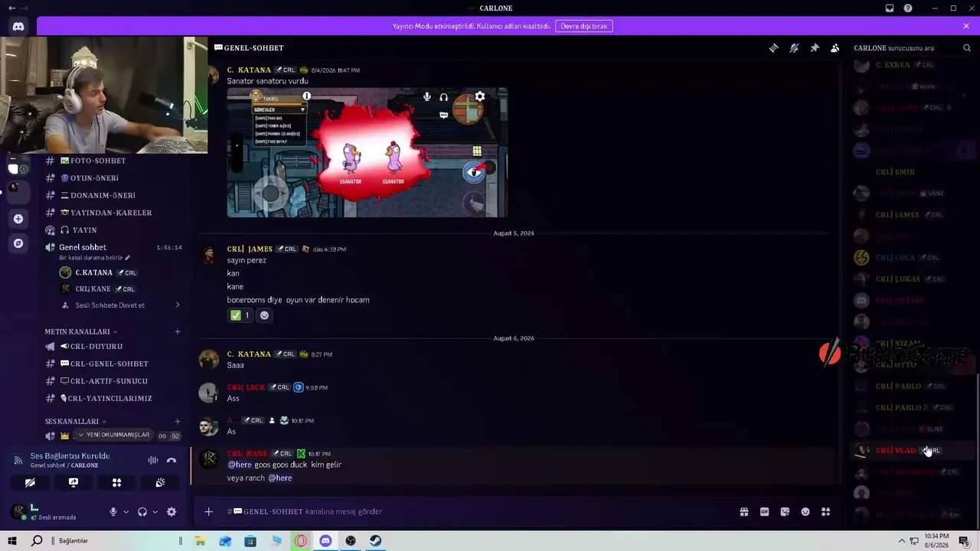This screenshot has height=551, width=980.
Task: Turn on camera in voice panel
Action: 30,483
